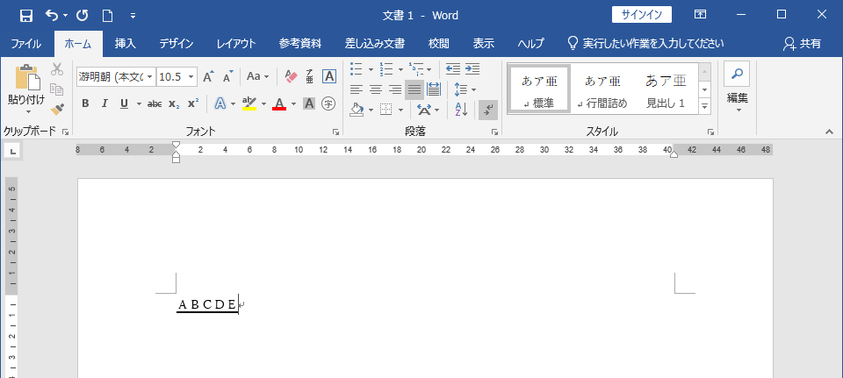The image size is (843, 378).
Task: Decrease paragraph indent
Action: (x=453, y=69)
